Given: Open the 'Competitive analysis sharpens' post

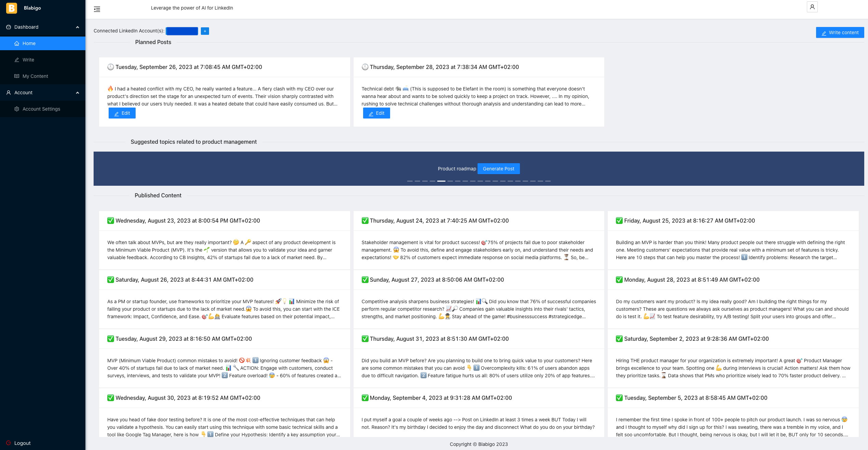Looking at the screenshot, I should coord(479,309).
